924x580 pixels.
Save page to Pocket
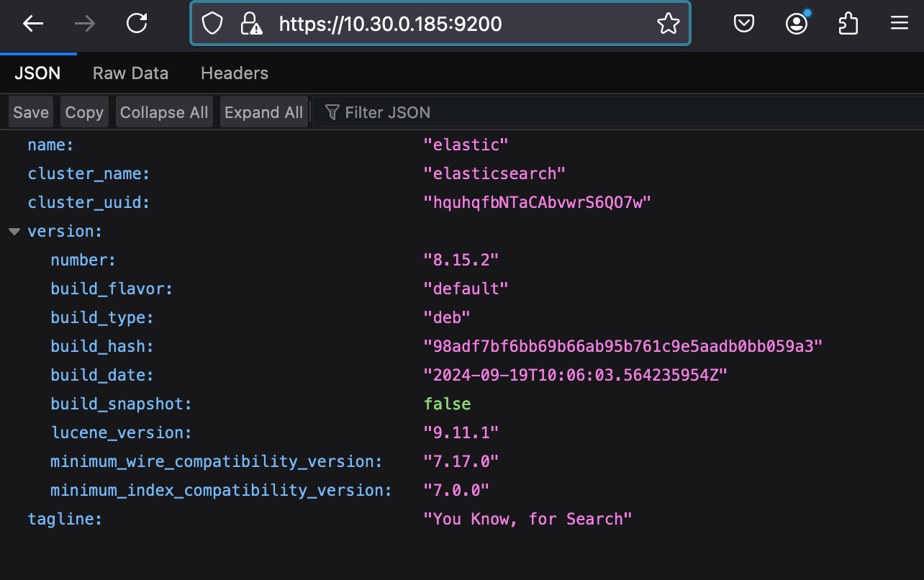tap(743, 24)
